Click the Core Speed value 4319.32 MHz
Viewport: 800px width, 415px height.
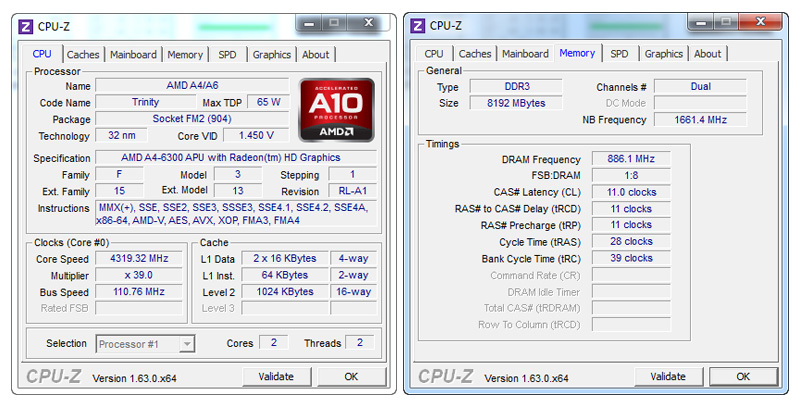(139, 258)
